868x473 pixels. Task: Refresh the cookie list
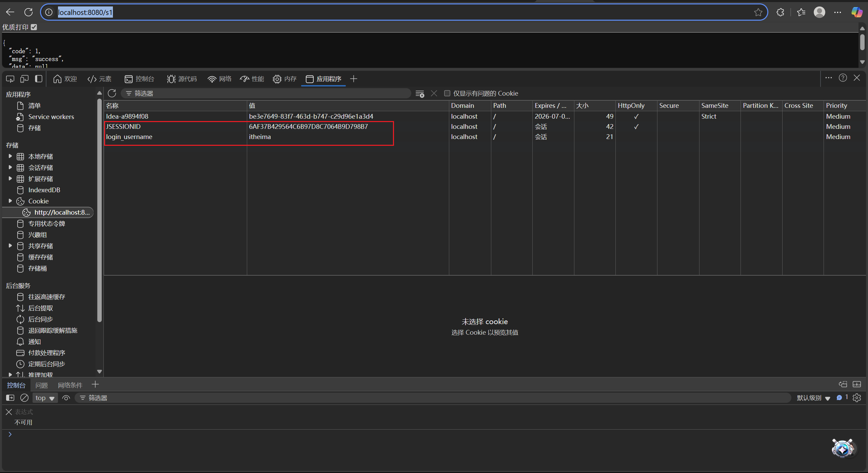coord(112,93)
